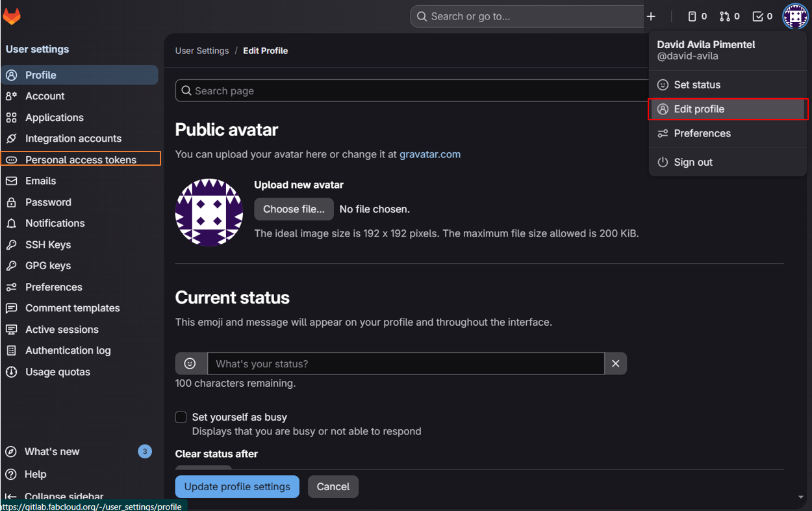Enable the Set yourself as busy checkbox
The height and width of the screenshot is (511, 812).
[181, 417]
